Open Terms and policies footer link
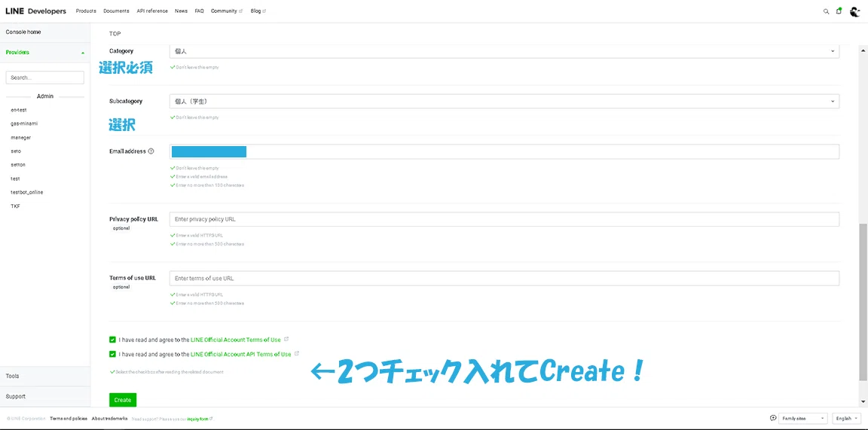Viewport: 868px width, 430px height. [x=69, y=419]
